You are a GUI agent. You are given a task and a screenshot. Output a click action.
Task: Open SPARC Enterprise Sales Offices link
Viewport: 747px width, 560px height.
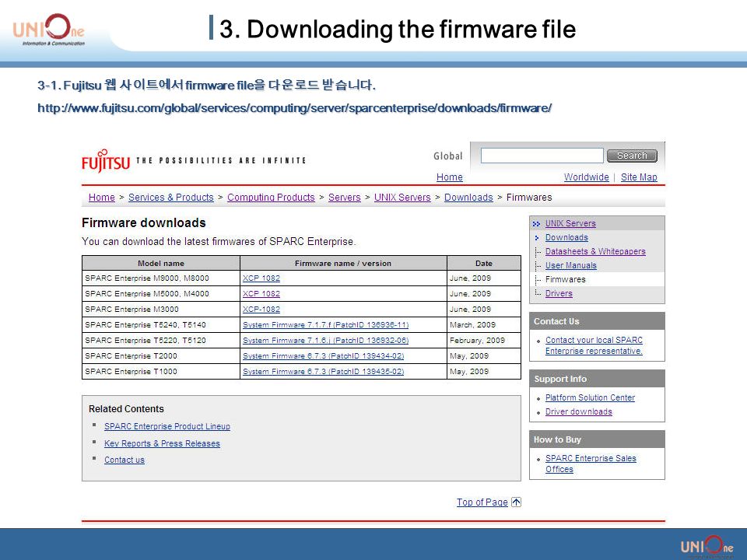tap(591, 464)
